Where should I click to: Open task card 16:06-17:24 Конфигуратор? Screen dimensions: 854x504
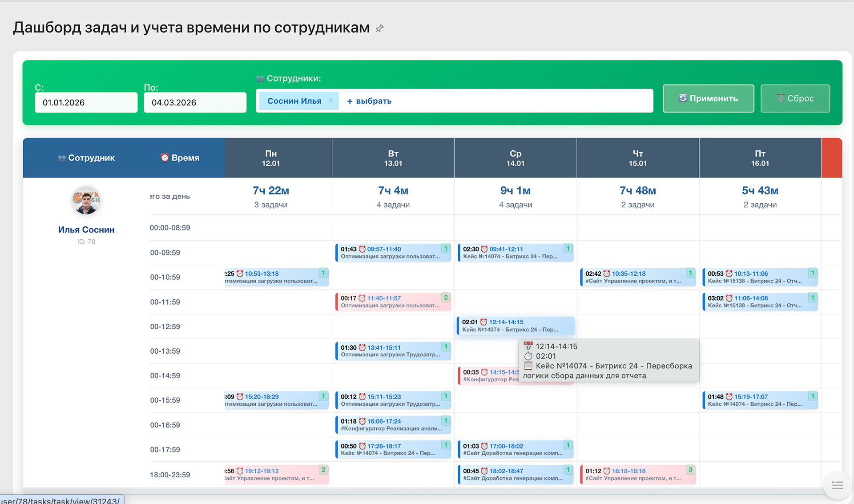tap(393, 425)
